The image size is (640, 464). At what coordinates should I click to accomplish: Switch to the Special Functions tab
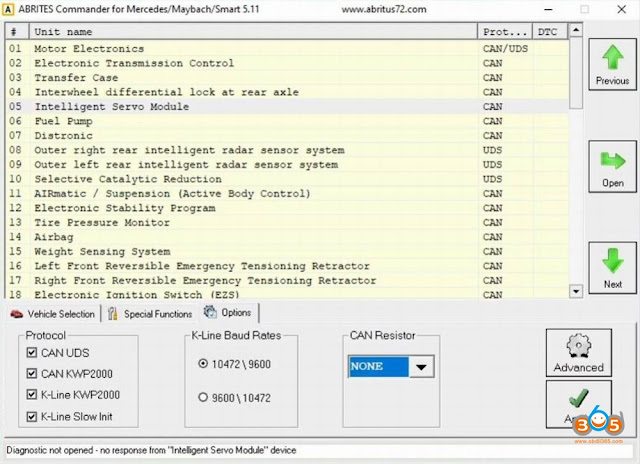pos(150,314)
